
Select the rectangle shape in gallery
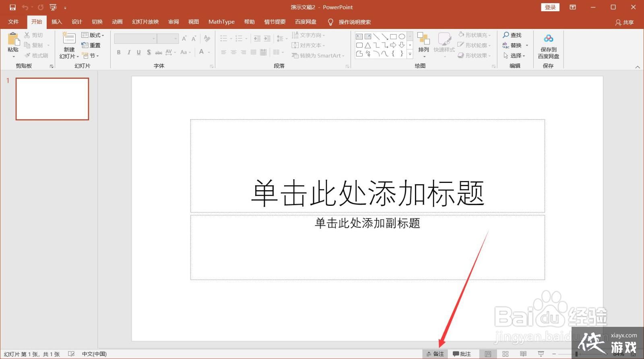[393, 37]
